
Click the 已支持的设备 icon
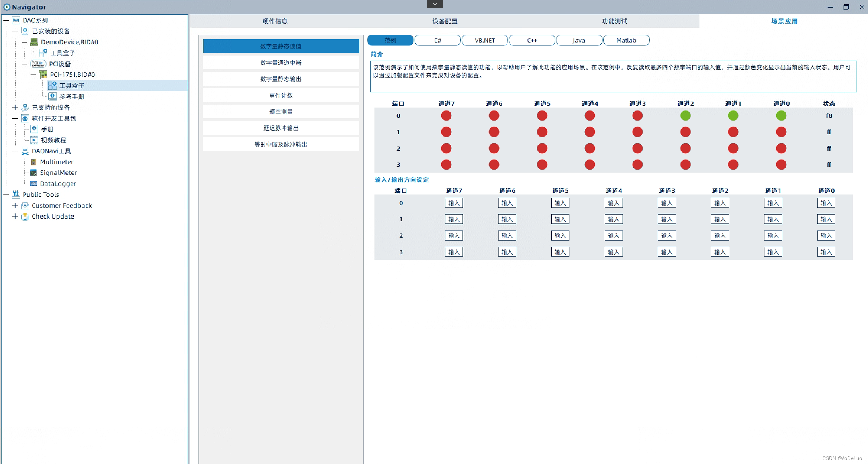point(25,107)
